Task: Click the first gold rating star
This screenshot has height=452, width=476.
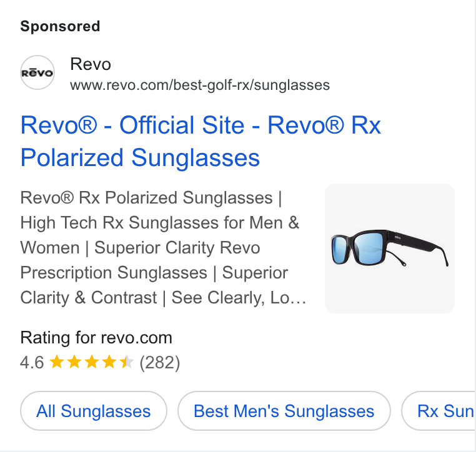Action: coord(56,362)
